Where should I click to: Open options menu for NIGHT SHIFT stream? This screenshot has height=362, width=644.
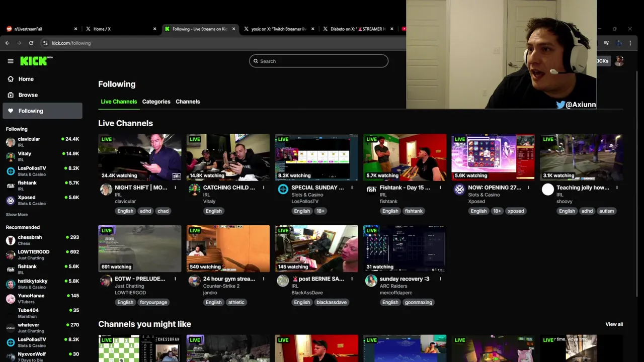[176, 188]
